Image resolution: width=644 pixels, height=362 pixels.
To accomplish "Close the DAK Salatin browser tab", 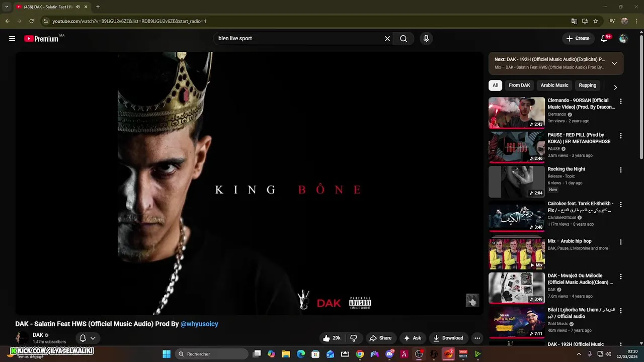I will pyautogui.click(x=86, y=7).
